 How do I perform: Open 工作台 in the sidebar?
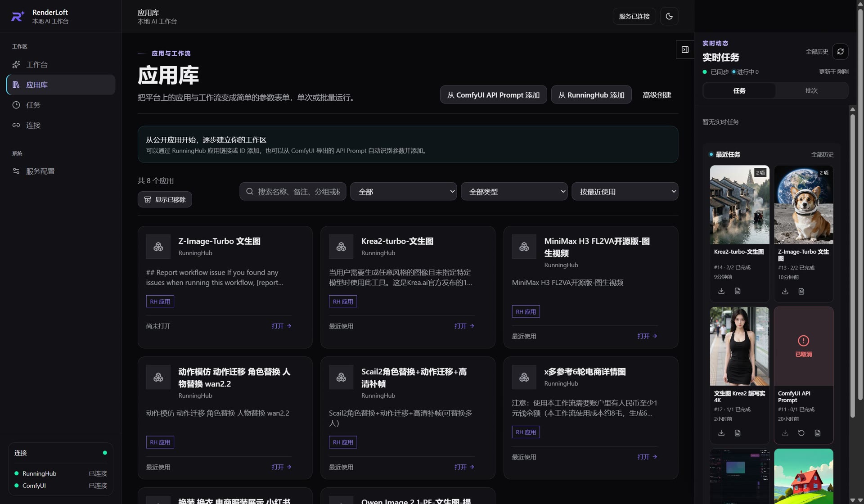(x=61, y=64)
